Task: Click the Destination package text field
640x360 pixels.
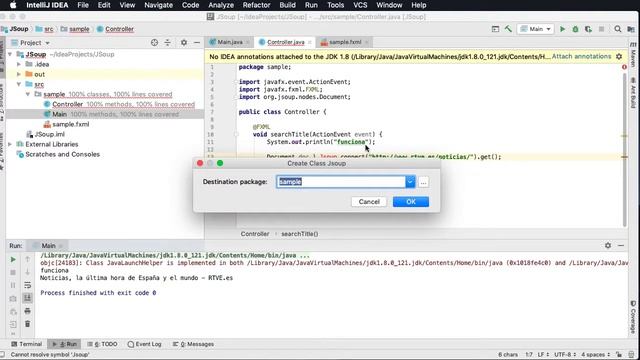Action: click(x=341, y=182)
